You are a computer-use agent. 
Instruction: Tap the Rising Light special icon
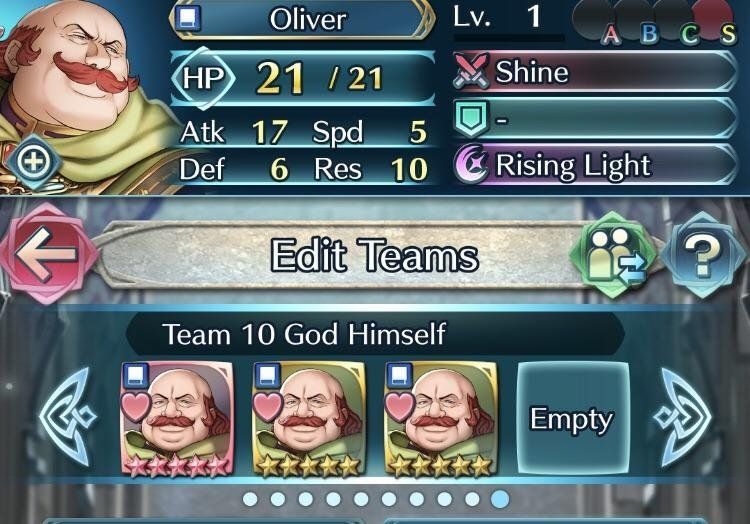click(x=472, y=164)
